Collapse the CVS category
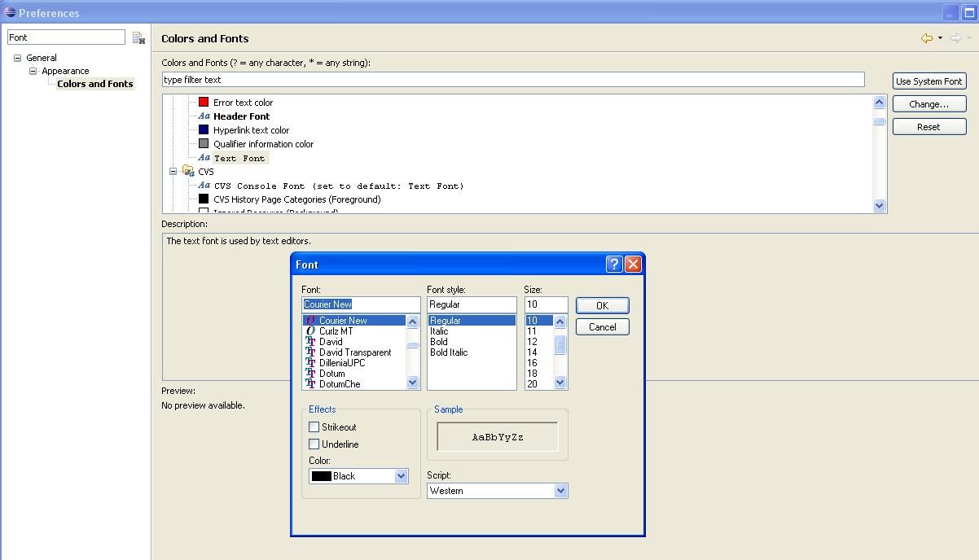979x560 pixels. pos(173,172)
